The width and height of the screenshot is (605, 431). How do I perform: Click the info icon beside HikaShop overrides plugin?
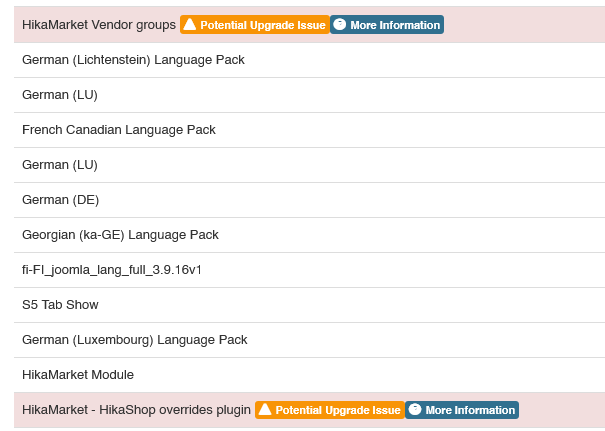pos(415,409)
